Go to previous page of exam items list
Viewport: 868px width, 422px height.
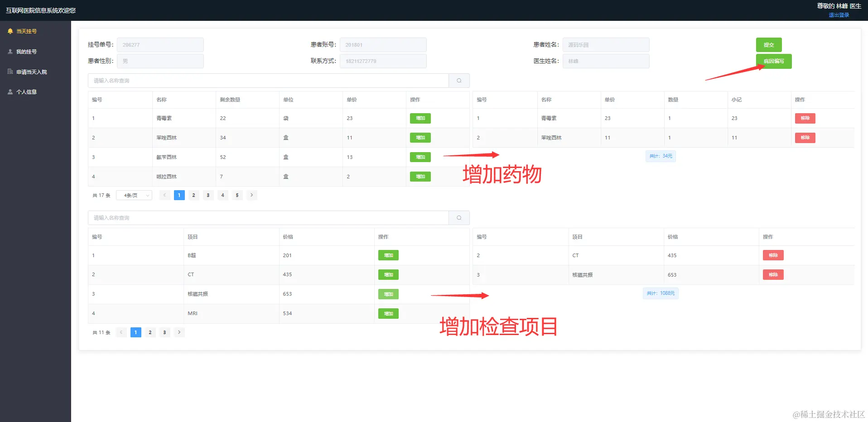point(121,332)
